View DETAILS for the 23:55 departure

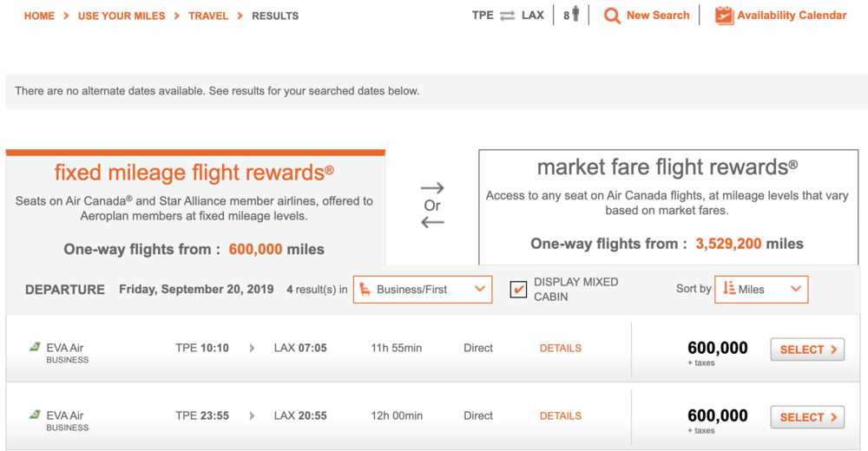click(561, 415)
